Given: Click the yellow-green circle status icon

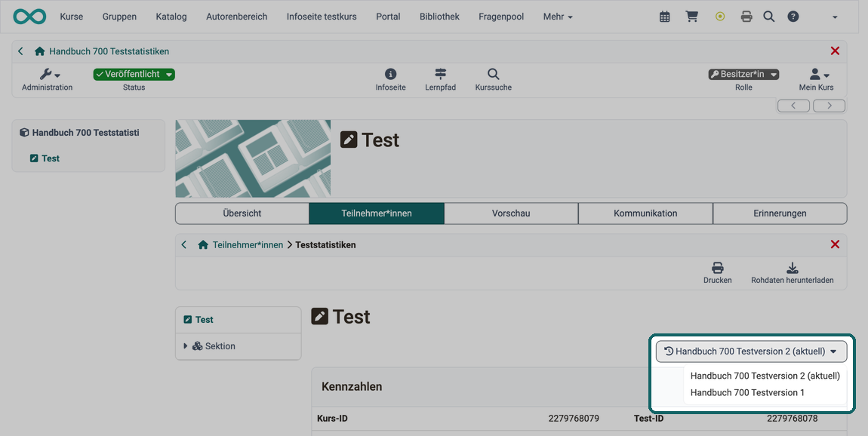Looking at the screenshot, I should (719, 17).
